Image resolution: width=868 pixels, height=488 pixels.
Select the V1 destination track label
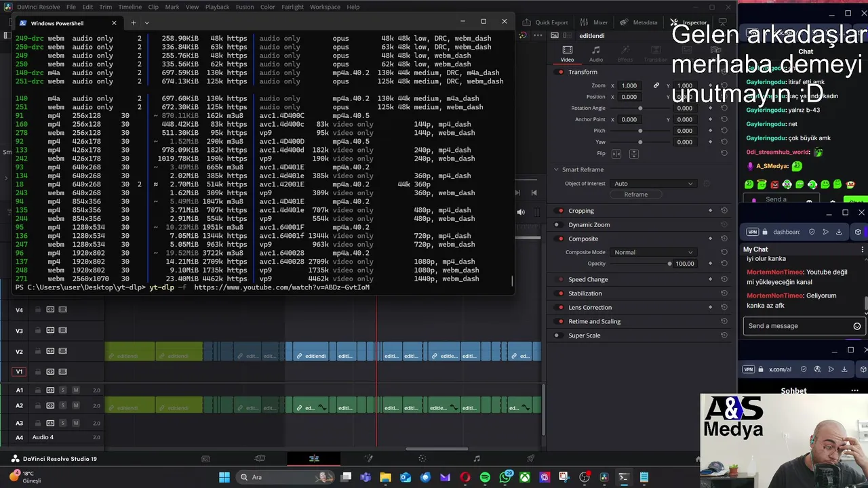point(19,371)
